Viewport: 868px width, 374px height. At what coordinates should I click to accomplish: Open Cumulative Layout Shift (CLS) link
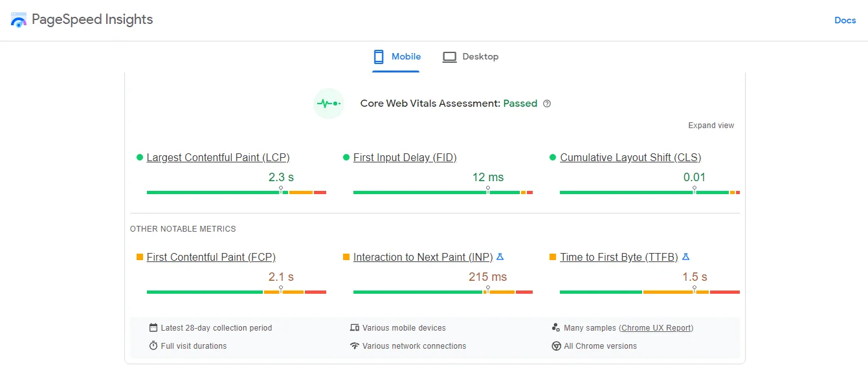630,157
